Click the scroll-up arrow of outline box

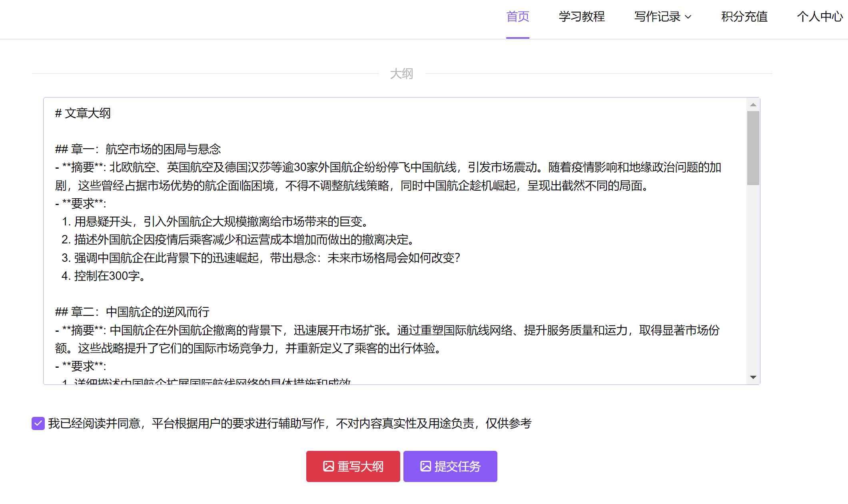tap(753, 105)
